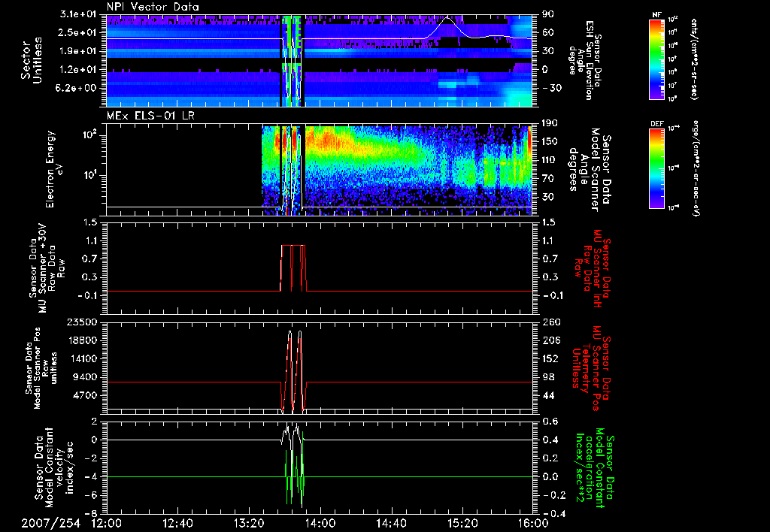
Task: Click the -6 velocity tick value
Action: click(x=92, y=495)
